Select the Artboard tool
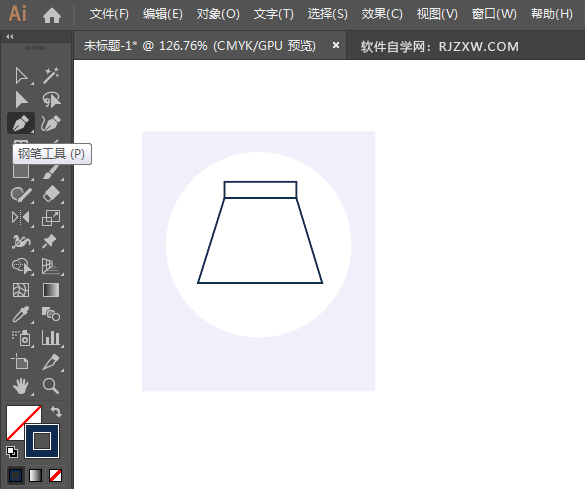Viewport: 585px width, 489px height. click(x=20, y=362)
